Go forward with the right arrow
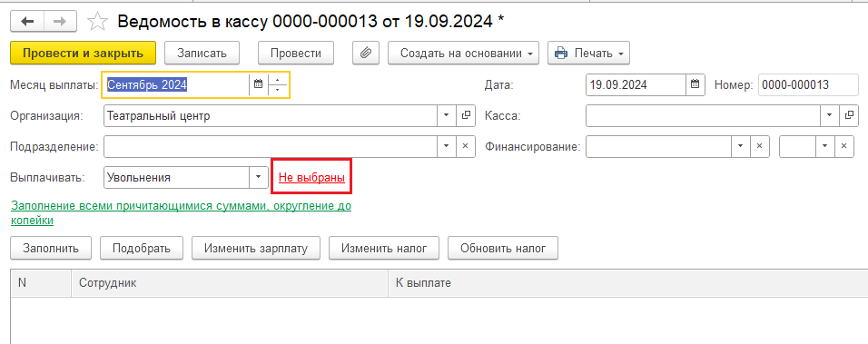 coord(59,22)
